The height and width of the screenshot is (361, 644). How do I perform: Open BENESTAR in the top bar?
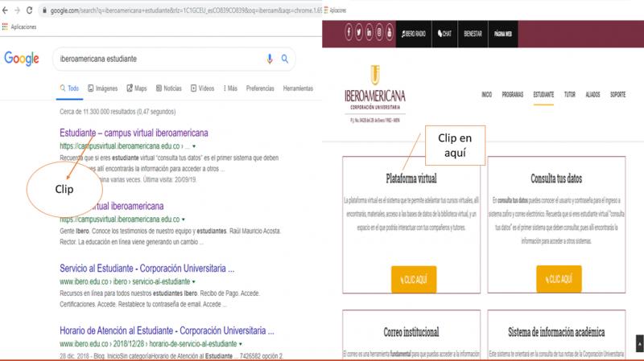click(x=473, y=34)
